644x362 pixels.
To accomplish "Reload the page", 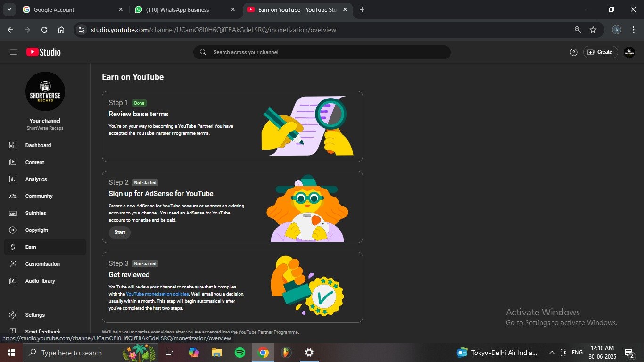I will 44,30.
